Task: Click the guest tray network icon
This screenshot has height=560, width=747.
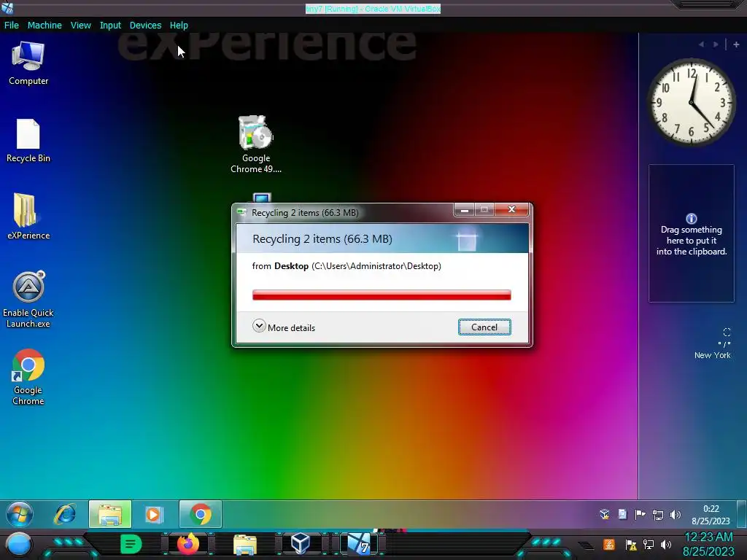Action: (658, 515)
